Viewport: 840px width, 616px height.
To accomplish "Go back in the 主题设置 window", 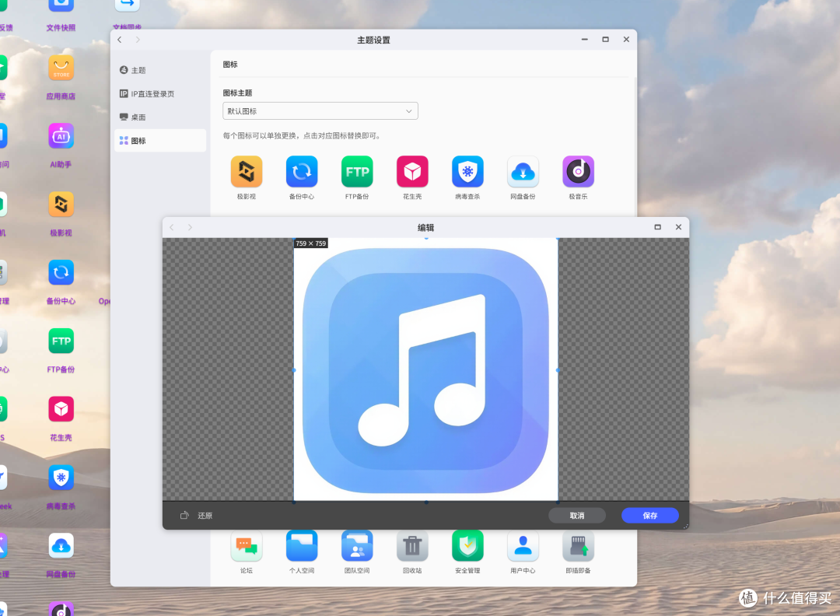I will [120, 40].
